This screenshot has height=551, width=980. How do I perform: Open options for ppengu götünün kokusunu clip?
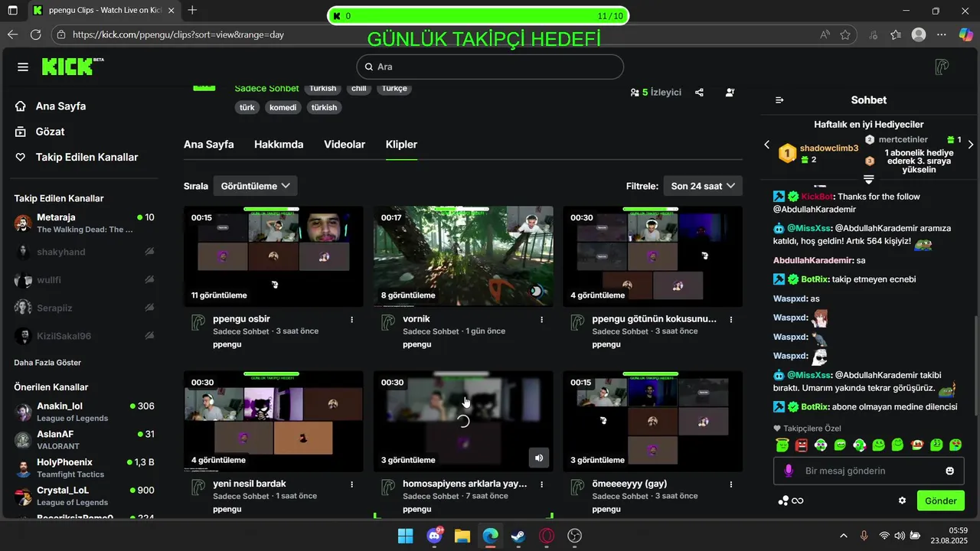click(x=731, y=319)
